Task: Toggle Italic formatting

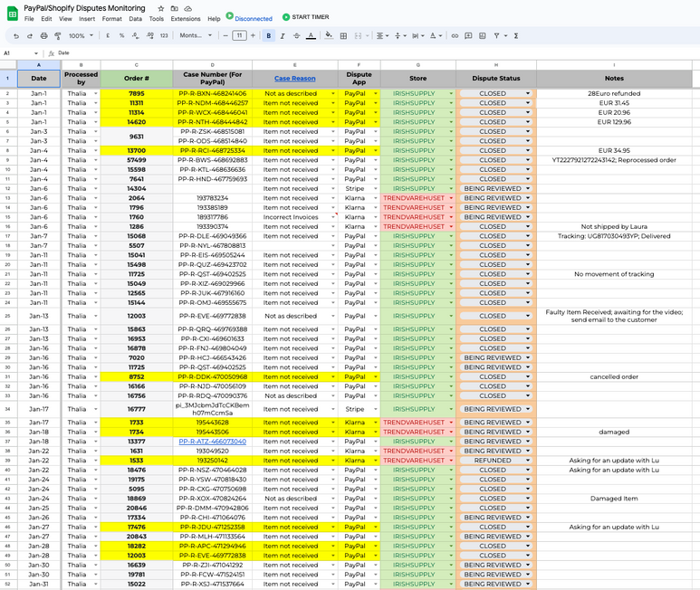Action: click(x=283, y=36)
